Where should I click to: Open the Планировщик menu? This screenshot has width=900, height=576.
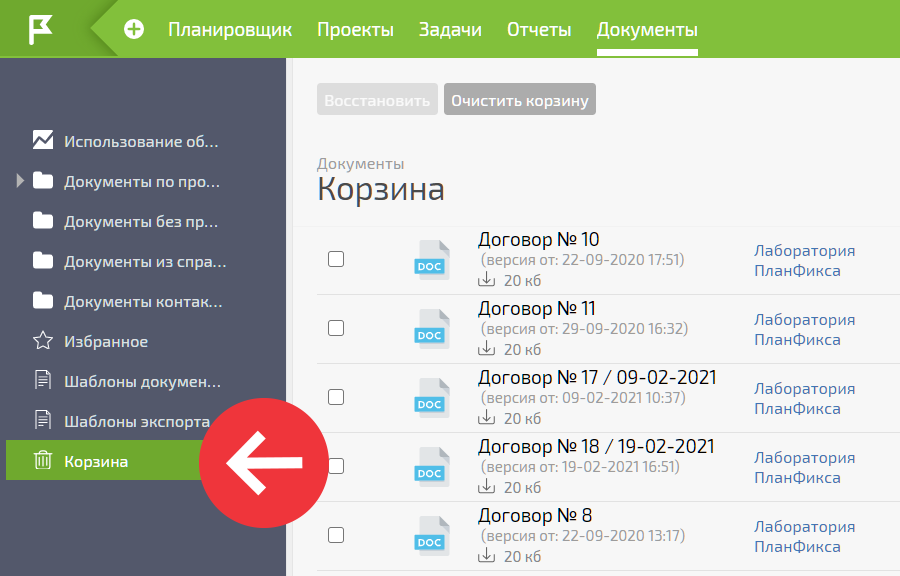pos(230,29)
